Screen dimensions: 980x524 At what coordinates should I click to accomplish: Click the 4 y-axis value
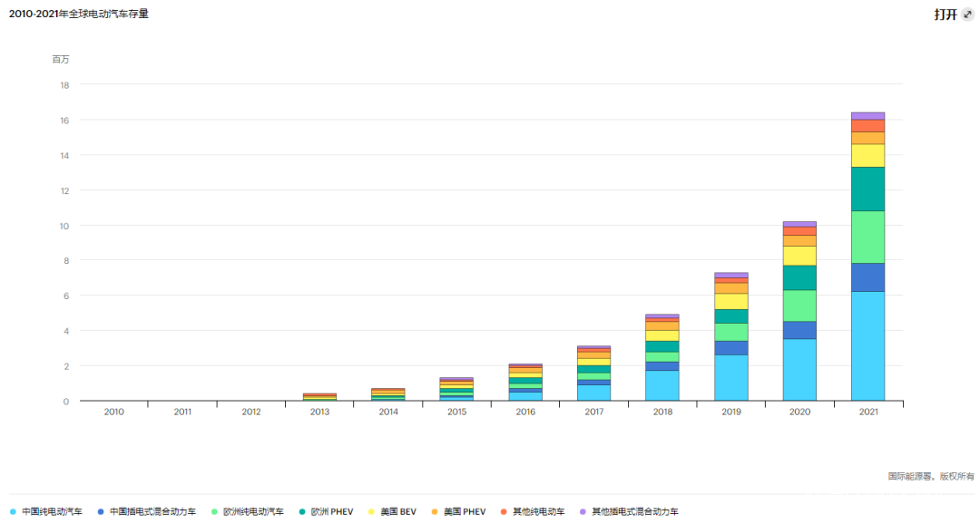click(65, 331)
